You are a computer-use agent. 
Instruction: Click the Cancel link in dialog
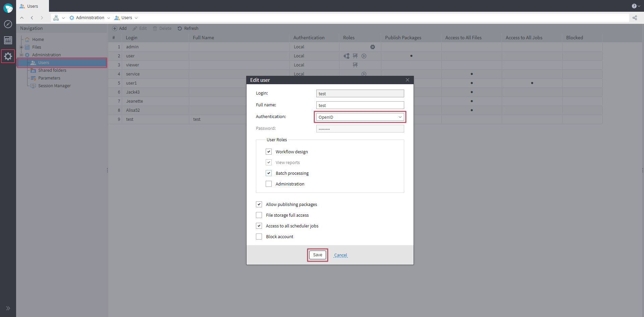(340, 255)
